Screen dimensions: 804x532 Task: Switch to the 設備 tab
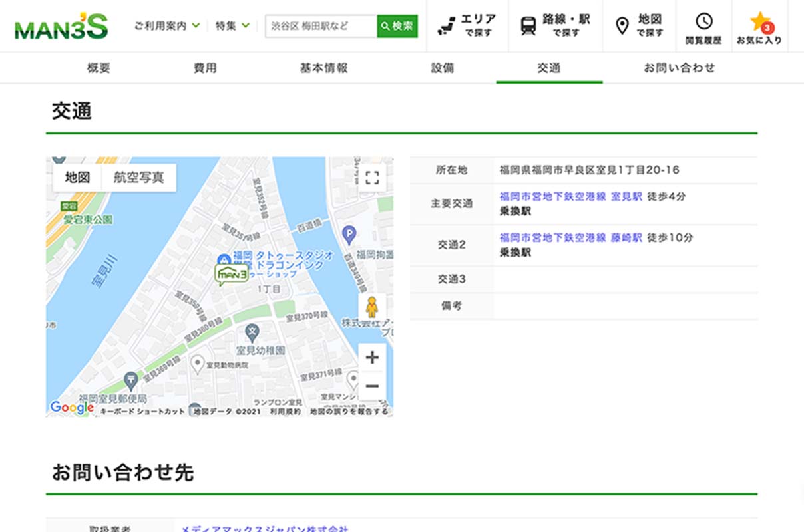[x=443, y=68]
